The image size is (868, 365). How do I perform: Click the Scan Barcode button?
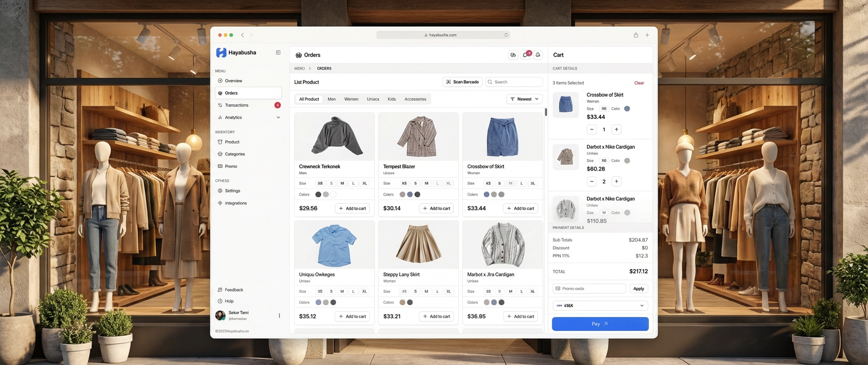tap(462, 82)
